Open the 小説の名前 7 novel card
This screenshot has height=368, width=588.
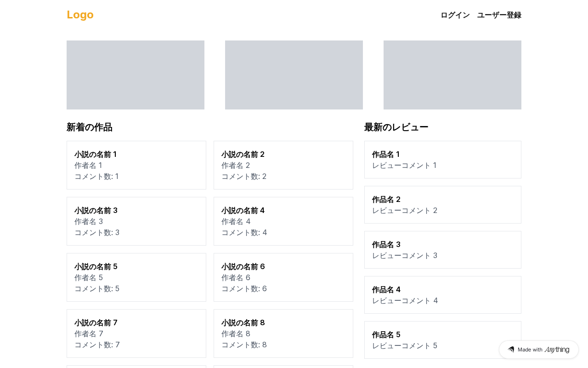136,333
